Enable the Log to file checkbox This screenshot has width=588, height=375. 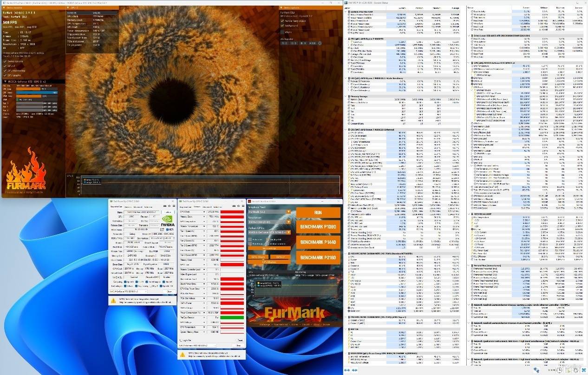tap(181, 340)
